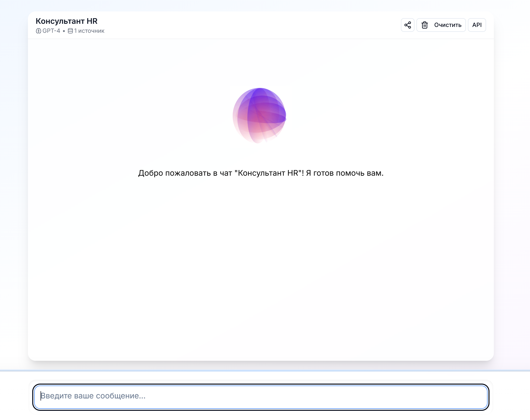Click the empty chat area below the greeting
Screen dimensions: 530x420
261,258
